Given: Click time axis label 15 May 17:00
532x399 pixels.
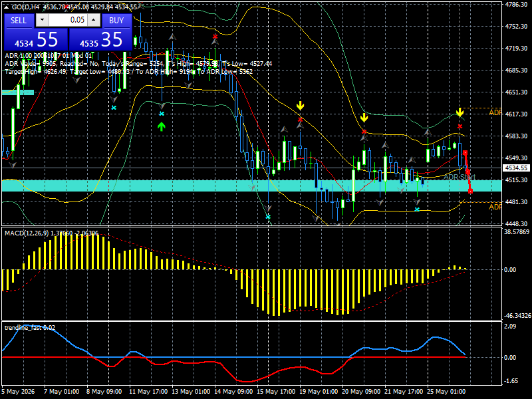Looking at the screenshot, I should [276, 392].
